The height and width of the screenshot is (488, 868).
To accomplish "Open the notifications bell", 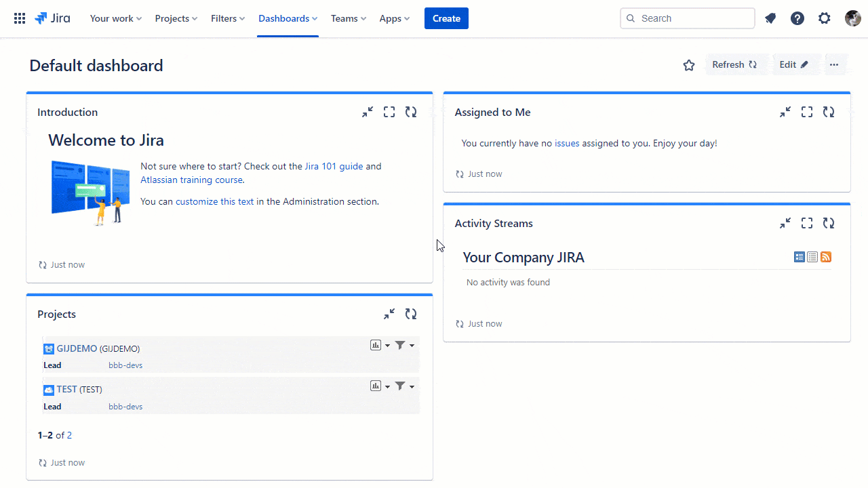I will click(x=770, y=18).
